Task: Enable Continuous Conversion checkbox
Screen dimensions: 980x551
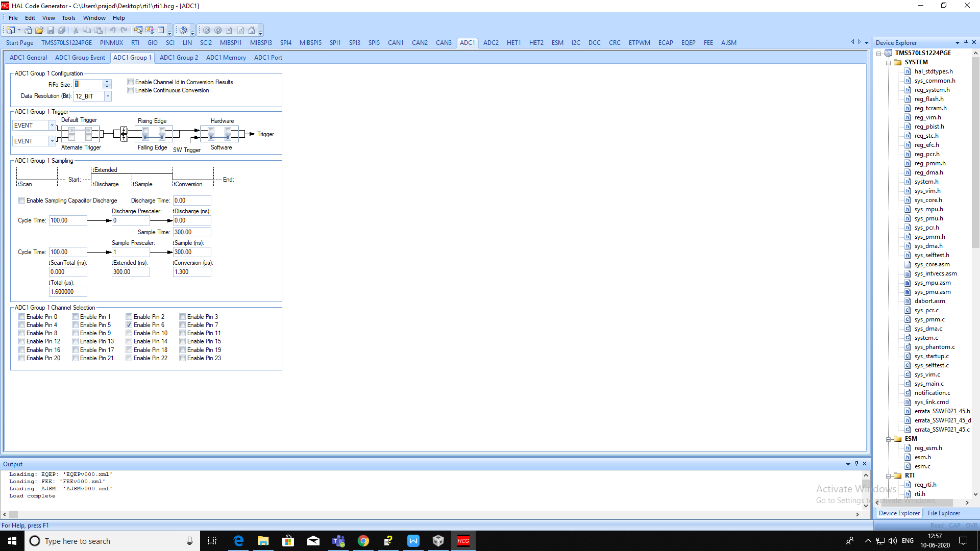Action: point(131,90)
